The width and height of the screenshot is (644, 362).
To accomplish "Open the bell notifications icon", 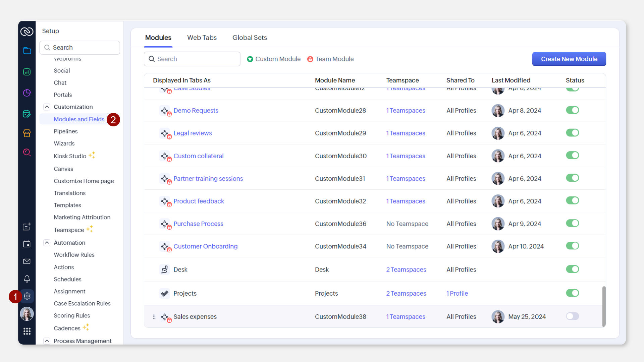I will (x=27, y=279).
